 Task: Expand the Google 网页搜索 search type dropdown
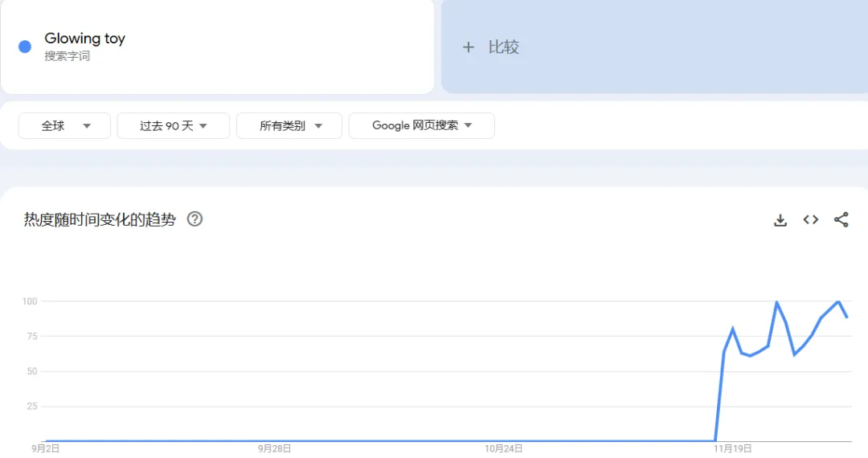[x=421, y=126]
